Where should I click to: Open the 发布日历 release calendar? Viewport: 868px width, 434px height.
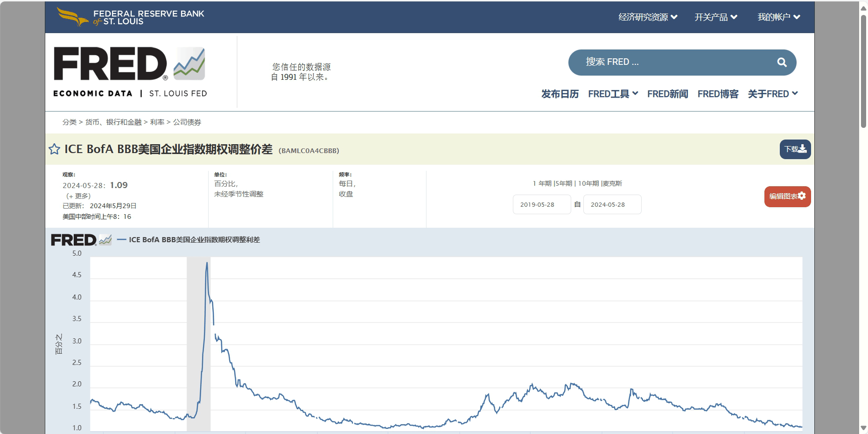pyautogui.click(x=560, y=94)
